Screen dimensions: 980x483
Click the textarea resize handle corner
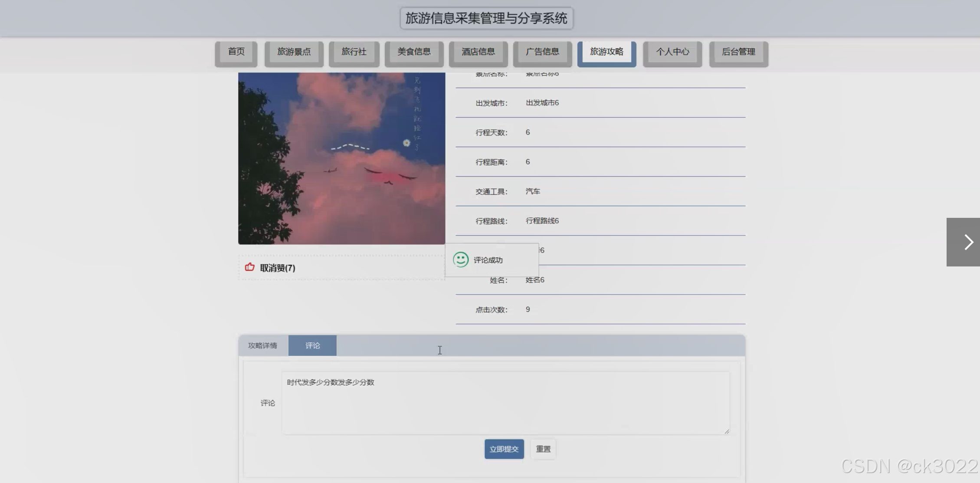(x=727, y=431)
